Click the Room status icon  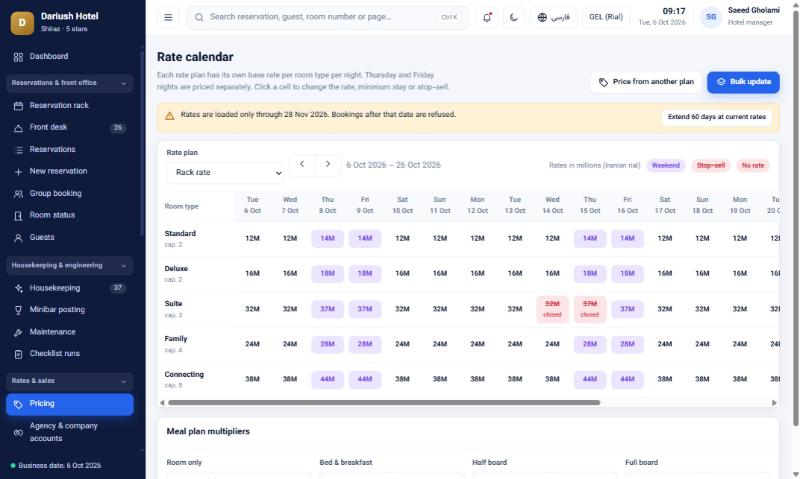tap(18, 216)
